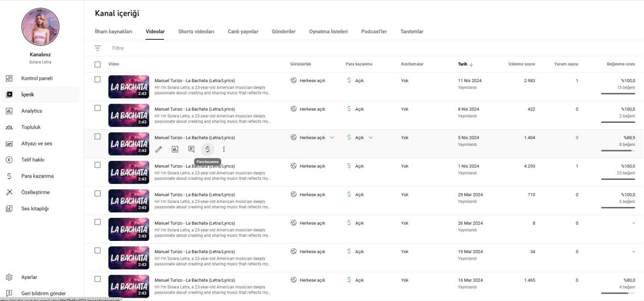
Task: Click Geri bildirim gönder feedback icon
Action: pyautogui.click(x=9, y=293)
